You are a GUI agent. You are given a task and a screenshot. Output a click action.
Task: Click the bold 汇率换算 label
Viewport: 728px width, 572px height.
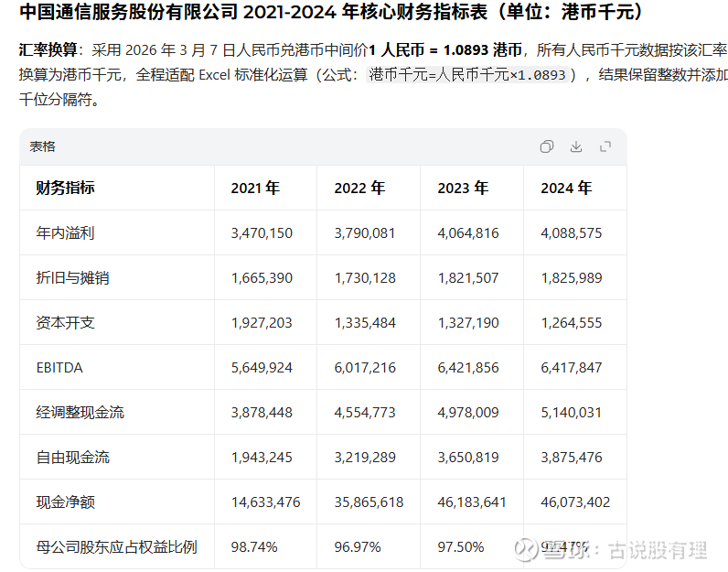pyautogui.click(x=48, y=49)
